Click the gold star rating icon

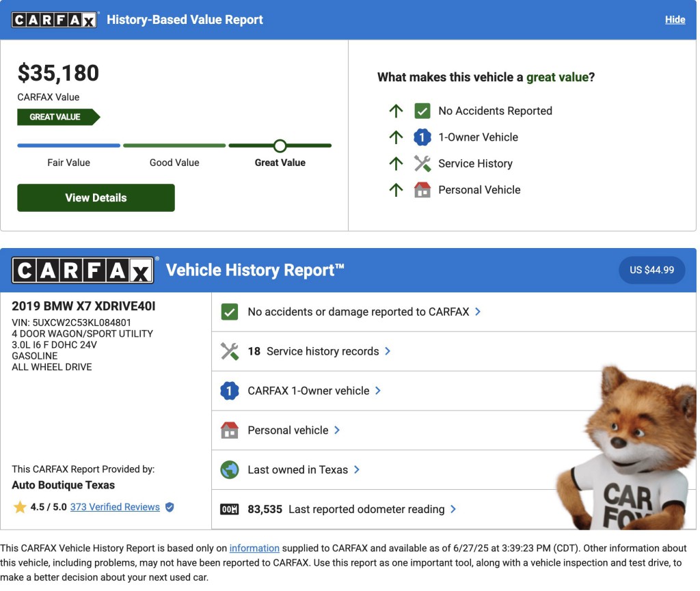(x=20, y=507)
